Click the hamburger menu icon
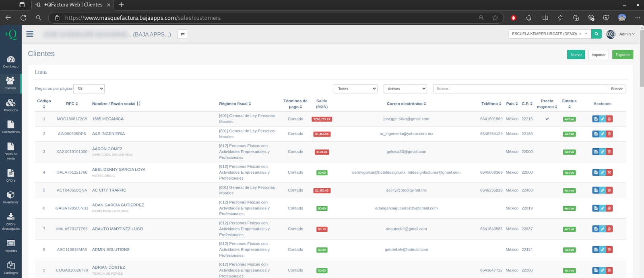 pos(30,34)
